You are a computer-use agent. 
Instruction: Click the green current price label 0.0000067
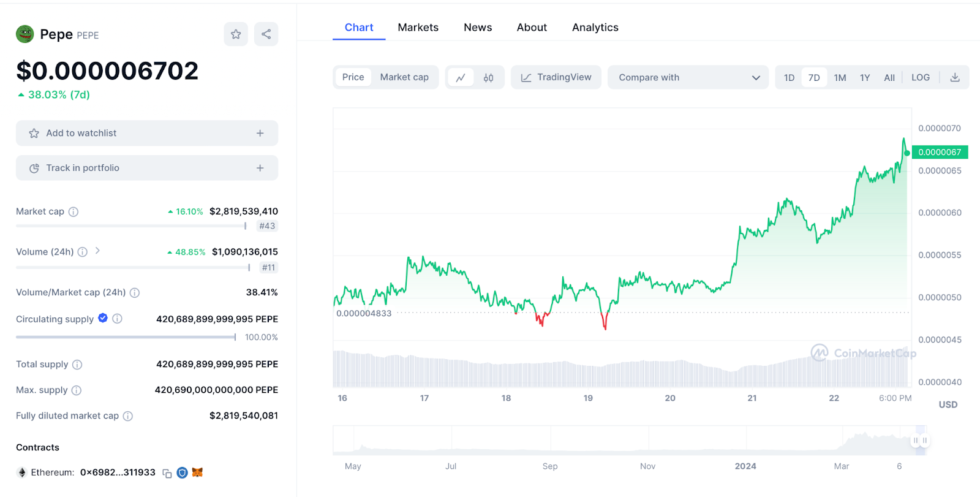pyautogui.click(x=940, y=152)
